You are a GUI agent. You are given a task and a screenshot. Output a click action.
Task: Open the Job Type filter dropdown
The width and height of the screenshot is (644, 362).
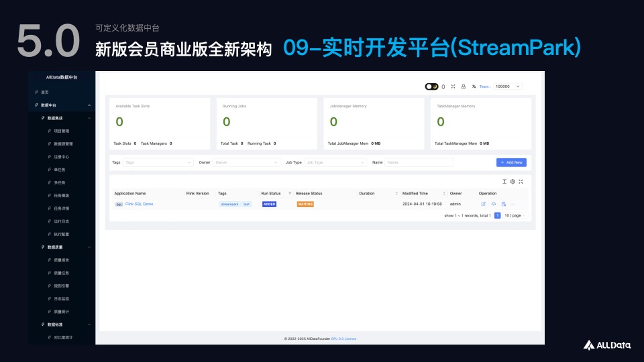pyautogui.click(x=335, y=162)
